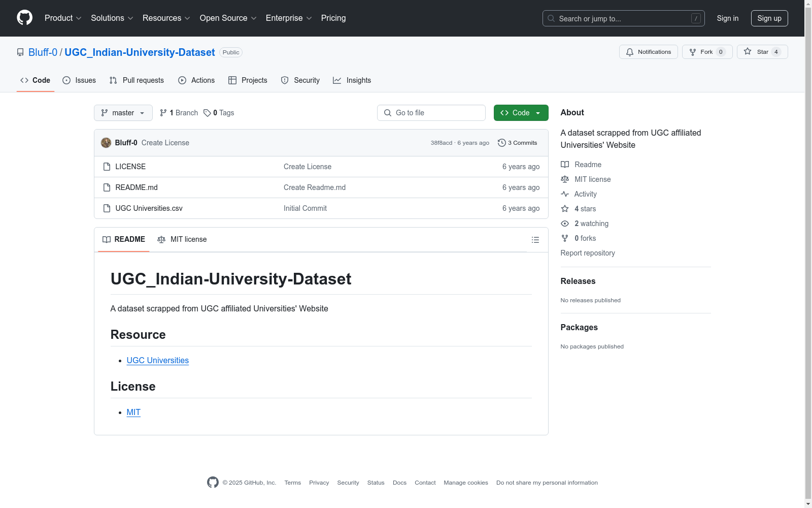Click the Sign up button
This screenshot has width=812, height=508.
(x=769, y=18)
